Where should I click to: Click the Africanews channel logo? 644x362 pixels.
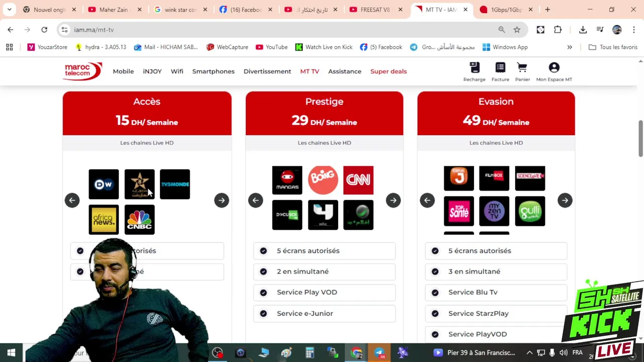click(x=104, y=220)
